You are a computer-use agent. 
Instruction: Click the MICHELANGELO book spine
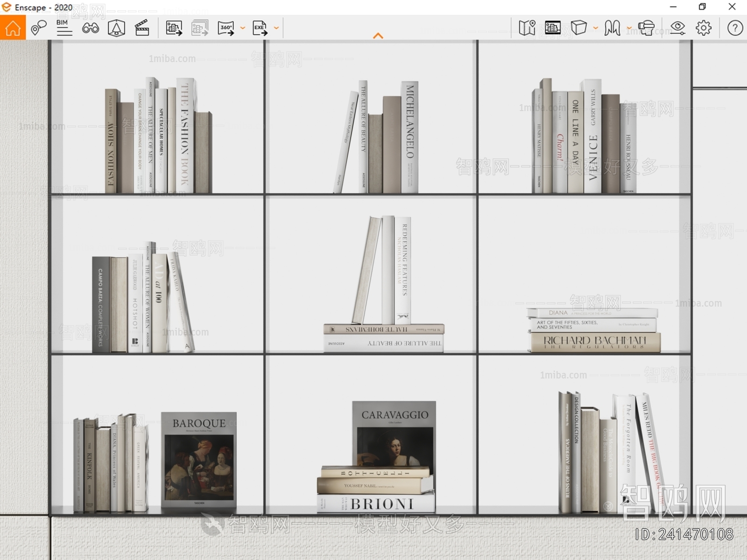(x=409, y=137)
